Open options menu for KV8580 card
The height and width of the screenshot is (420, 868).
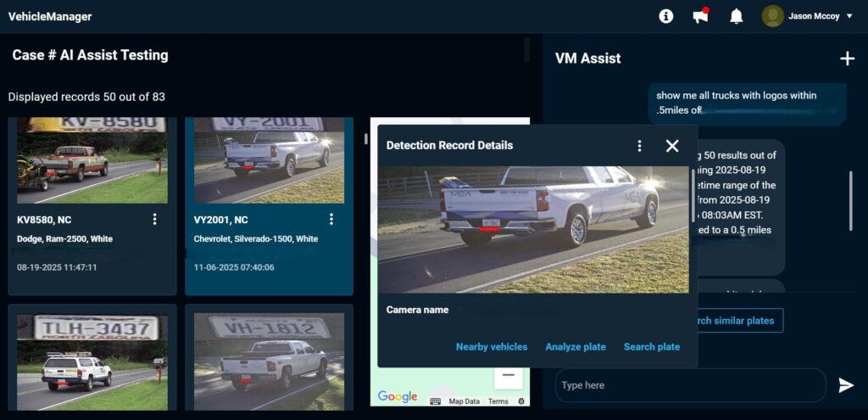pyautogui.click(x=154, y=220)
